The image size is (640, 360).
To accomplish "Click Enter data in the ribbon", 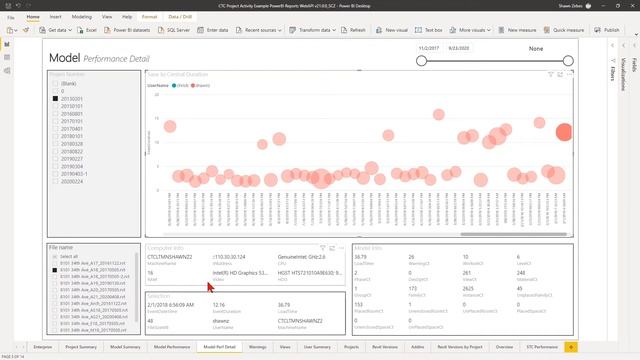I will 213,30.
